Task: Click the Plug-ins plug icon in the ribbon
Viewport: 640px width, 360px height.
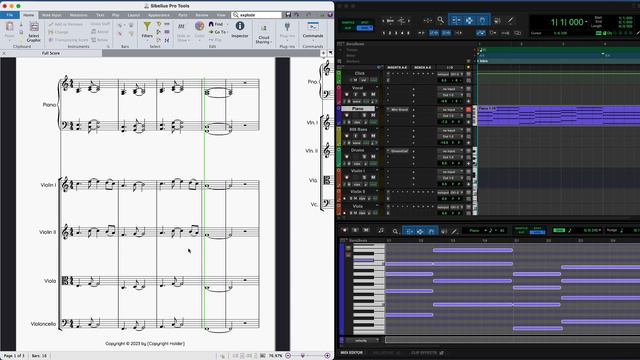Action: [287, 27]
